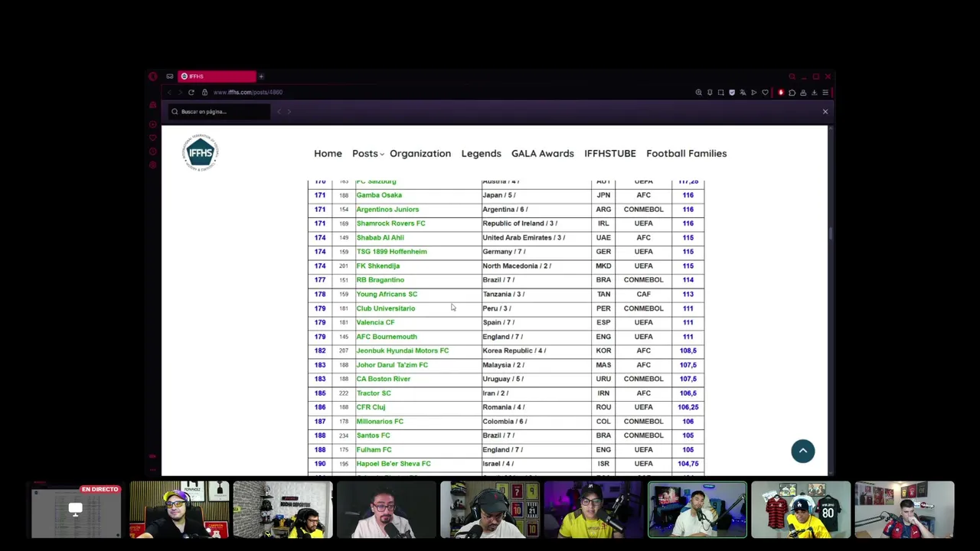Open the ad blocker shield icon
The height and width of the screenshot is (551, 980).
pyautogui.click(x=732, y=93)
